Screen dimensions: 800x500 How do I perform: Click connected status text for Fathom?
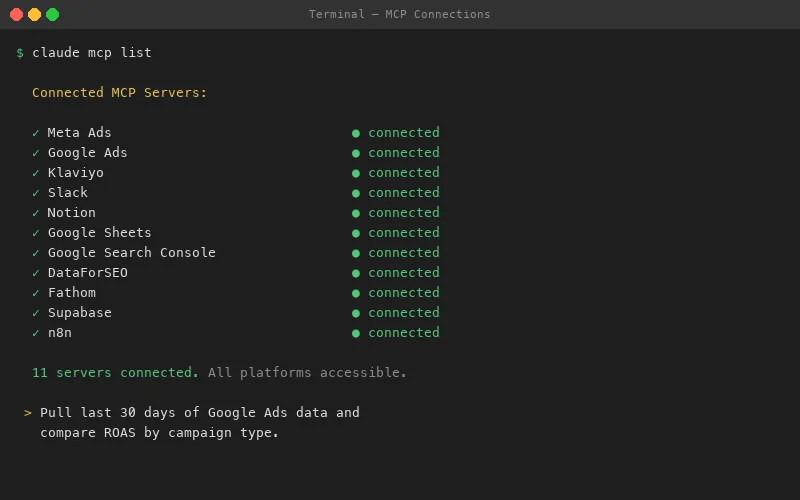tap(404, 293)
